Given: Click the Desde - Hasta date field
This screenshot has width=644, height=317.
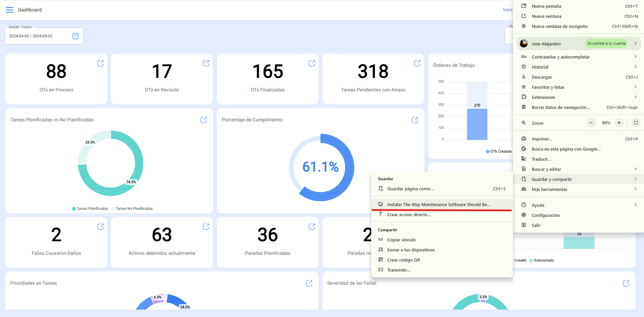Looking at the screenshot, I should (x=37, y=36).
